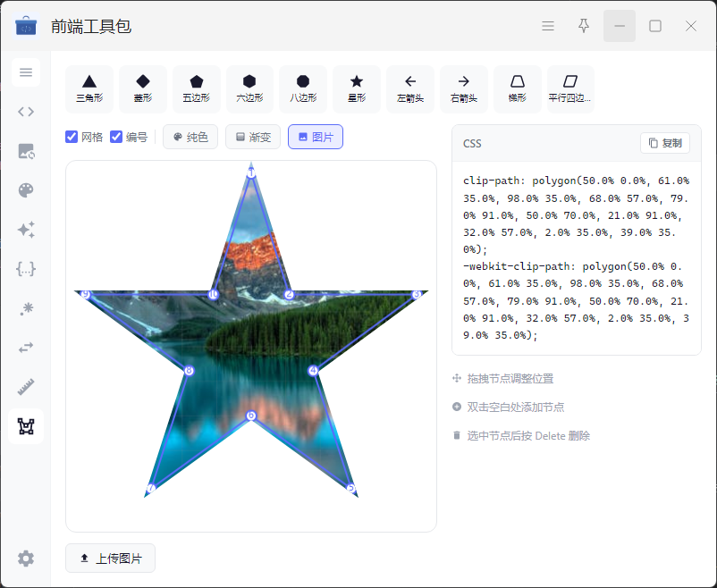
Task: Select polygon node 9 at left tip
Action: click(x=86, y=295)
